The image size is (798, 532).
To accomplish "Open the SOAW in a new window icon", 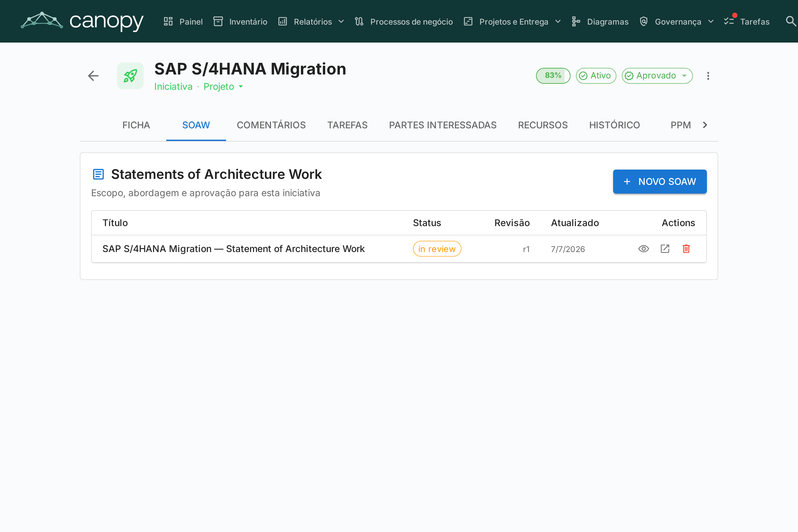I will pyautogui.click(x=665, y=249).
